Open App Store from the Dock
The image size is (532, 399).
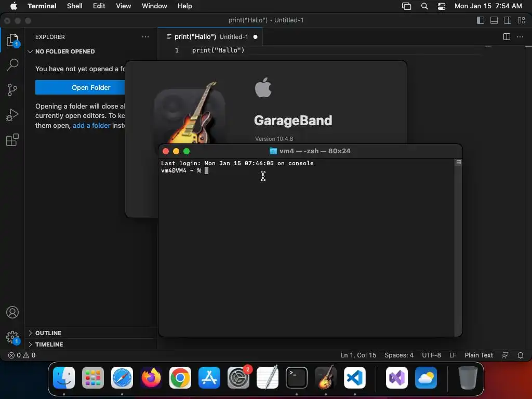pyautogui.click(x=209, y=378)
